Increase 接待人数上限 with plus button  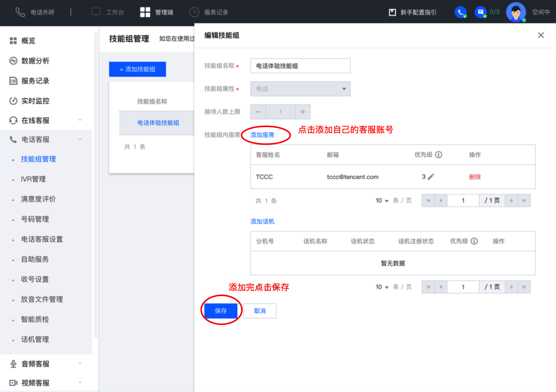point(303,112)
